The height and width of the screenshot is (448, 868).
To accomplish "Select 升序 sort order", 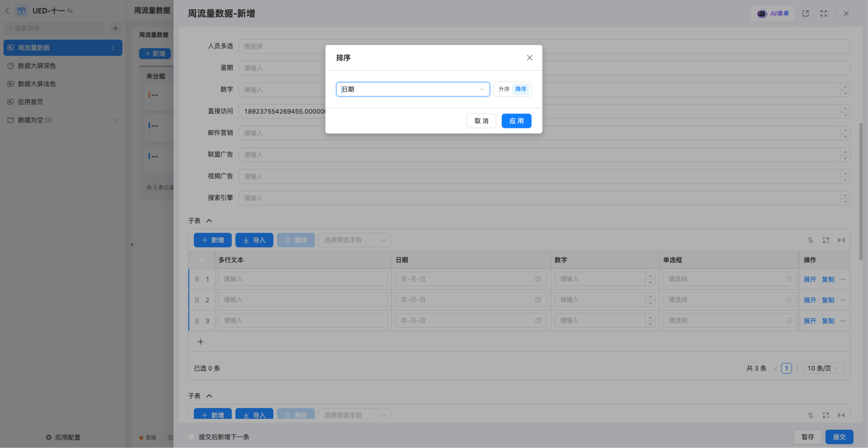I will 504,89.
